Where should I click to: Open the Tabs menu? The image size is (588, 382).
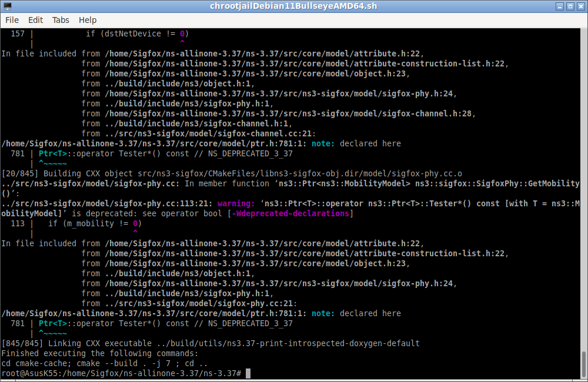61,20
